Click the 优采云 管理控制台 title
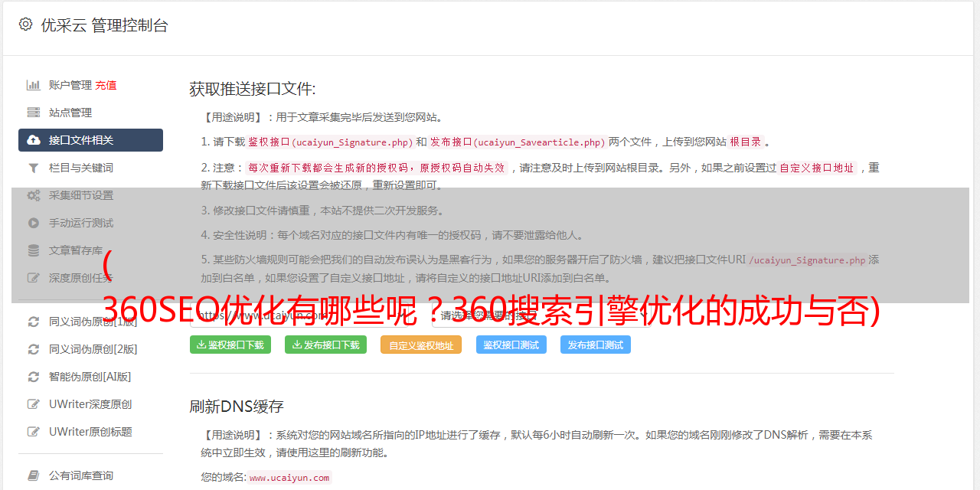Screen dimensions: 980x490 [104, 25]
